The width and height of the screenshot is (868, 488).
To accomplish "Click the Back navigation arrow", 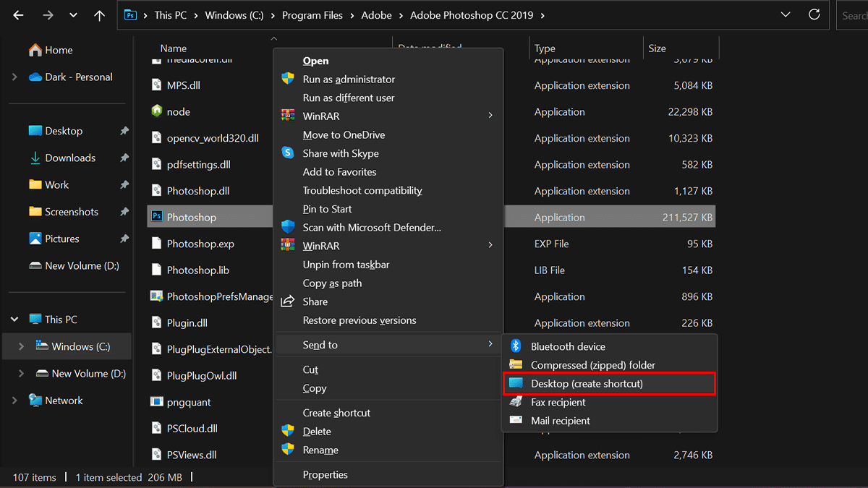I will [x=18, y=15].
